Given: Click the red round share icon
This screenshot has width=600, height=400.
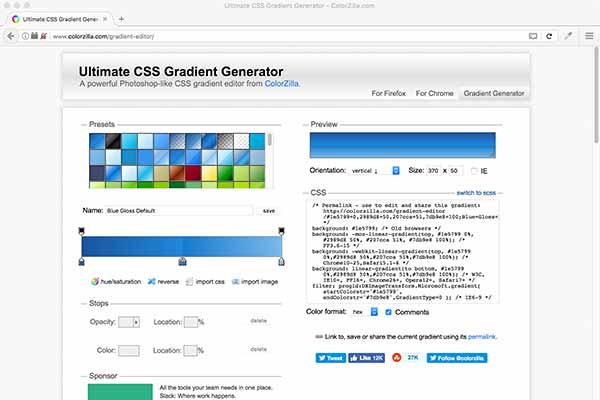Looking at the screenshot, I should click(x=397, y=358).
